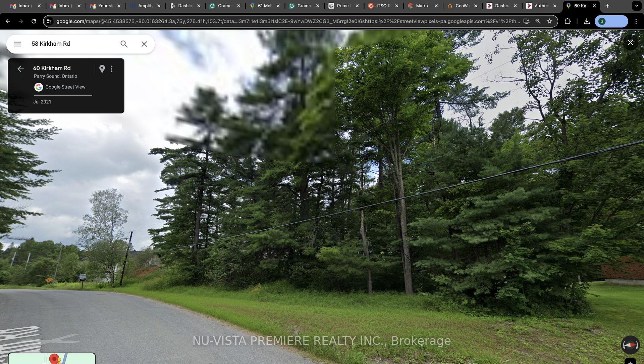
Task: Click the browser Forward arrow
Action: 21,21
